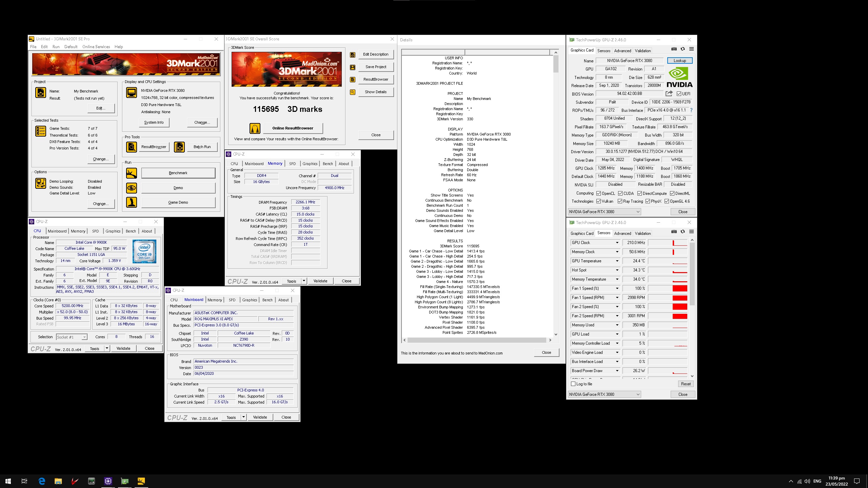Viewport: 868px width, 488px height.
Task: Click the refresh icon in top GPU-Z window
Action: pyautogui.click(x=683, y=49)
